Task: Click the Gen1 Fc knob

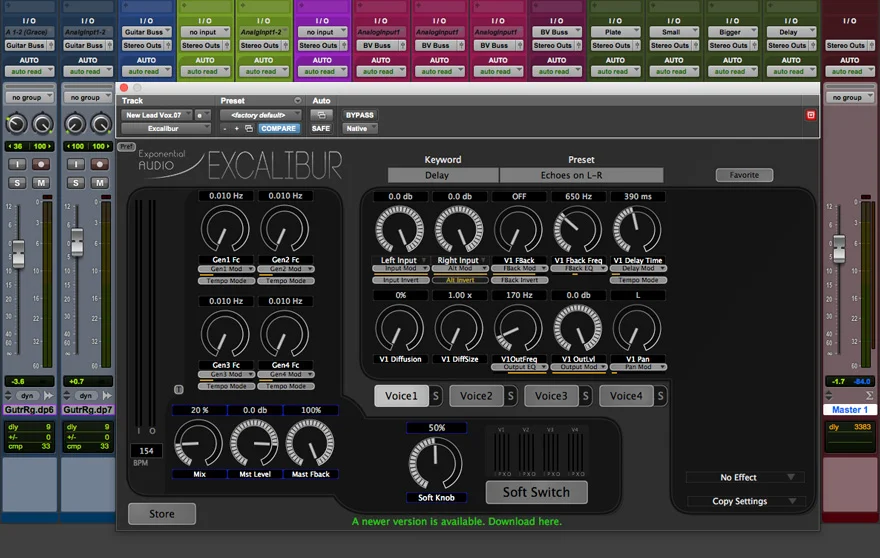Action: (x=226, y=229)
